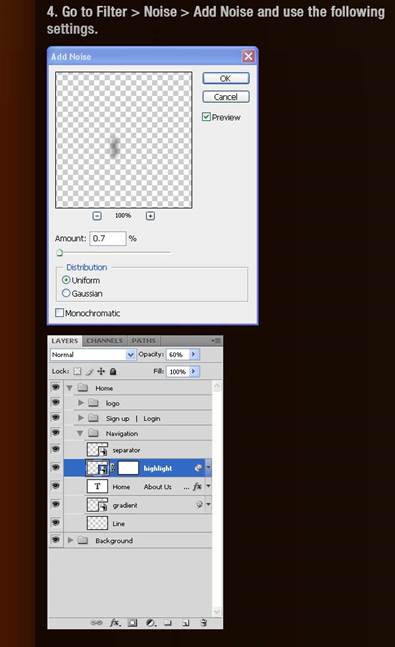Image resolution: width=395 pixels, height=647 pixels.
Task: Collapse the Navigation layer group
Action: click(80, 433)
